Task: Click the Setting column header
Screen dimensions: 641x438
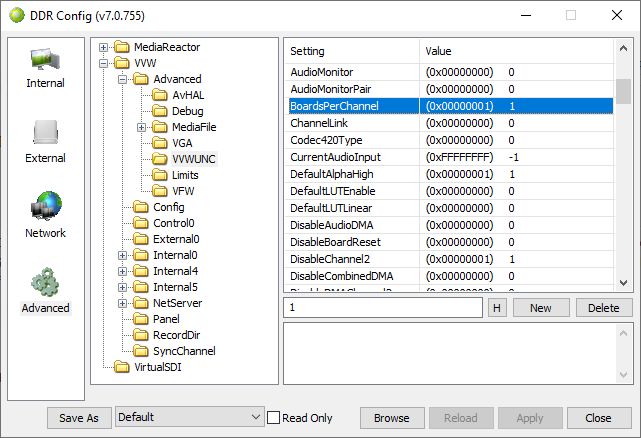Action: coord(352,52)
